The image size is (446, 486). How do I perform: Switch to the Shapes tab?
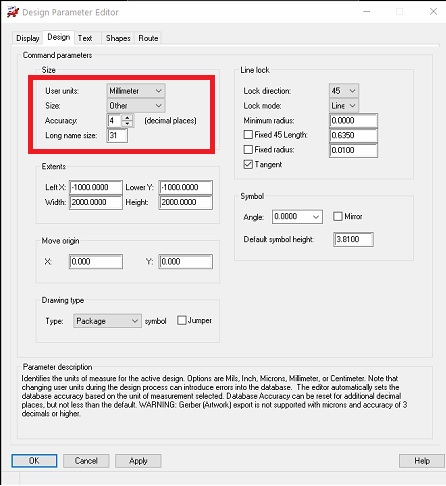click(x=118, y=38)
